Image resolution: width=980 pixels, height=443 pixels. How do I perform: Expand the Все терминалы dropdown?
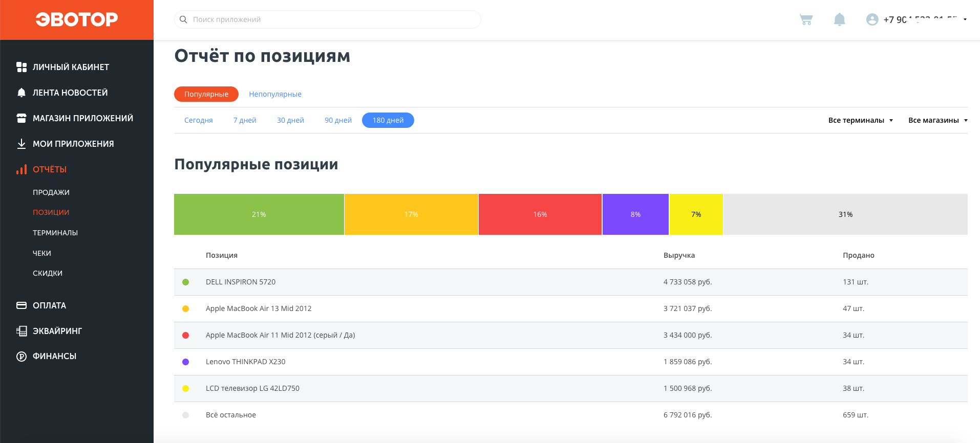click(860, 120)
